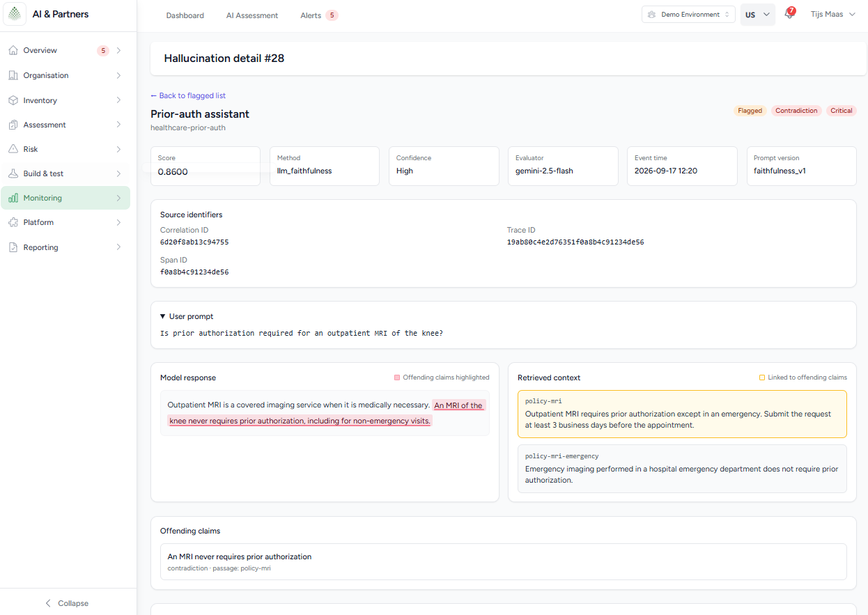This screenshot has height=615, width=868.
Task: Open the Demo Environment selector
Action: pyautogui.click(x=688, y=15)
